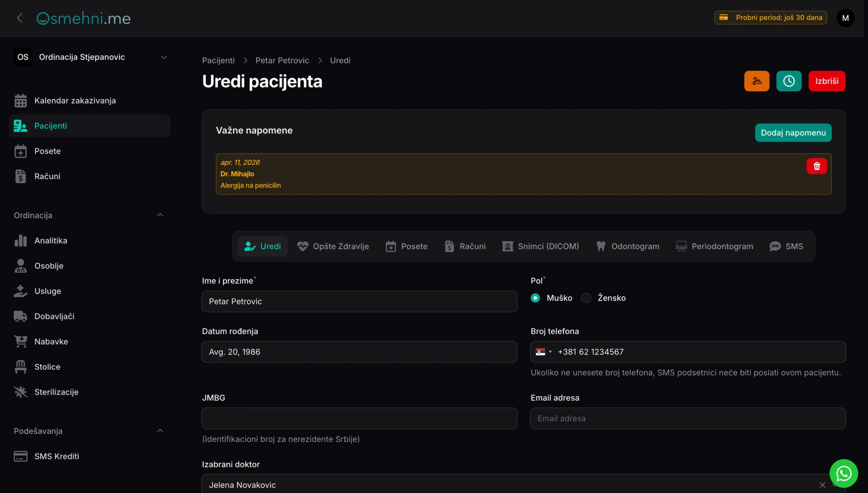Image resolution: width=868 pixels, height=493 pixels.
Task: Open the trial period banner with 30 days left
Action: (x=770, y=17)
